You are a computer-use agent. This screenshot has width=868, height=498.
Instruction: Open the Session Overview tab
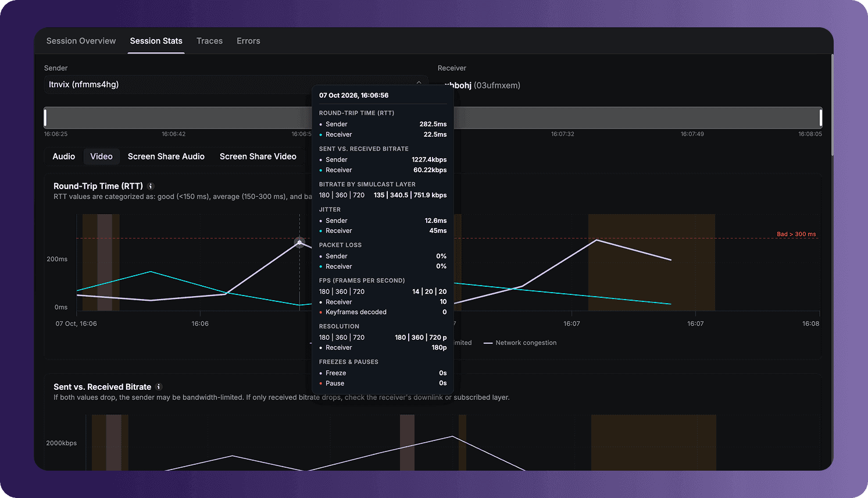click(x=81, y=41)
